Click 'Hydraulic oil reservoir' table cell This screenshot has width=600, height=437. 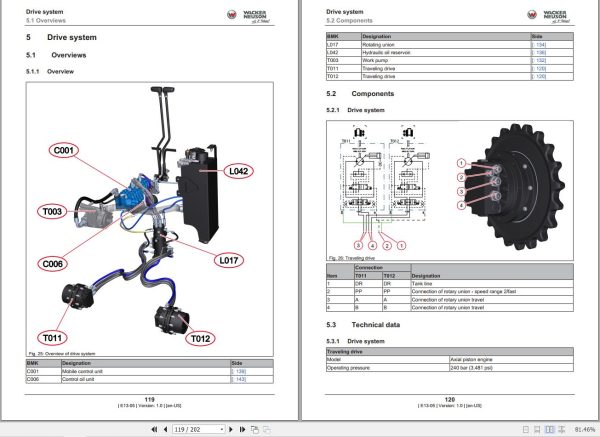coord(446,52)
